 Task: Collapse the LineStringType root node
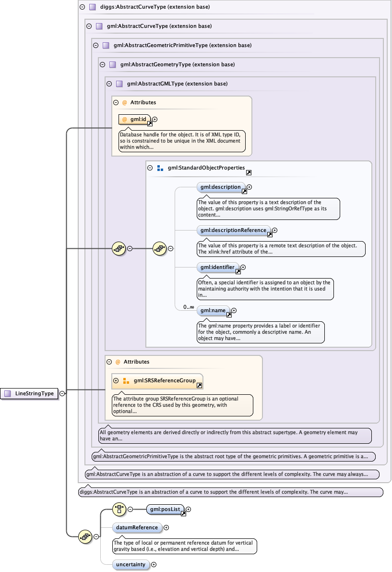(62, 394)
